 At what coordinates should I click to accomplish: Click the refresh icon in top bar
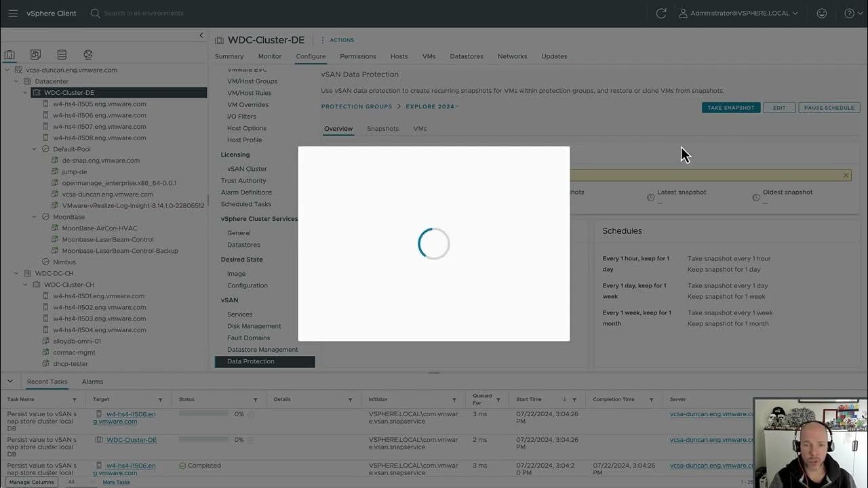pyautogui.click(x=661, y=13)
